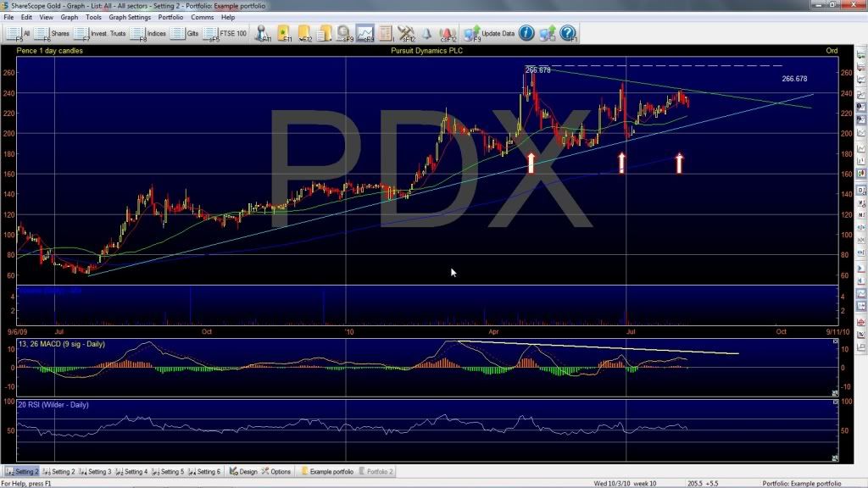The width and height of the screenshot is (868, 488).
Task: Click the '205.5 +5.5' status bar value
Action: [x=703, y=484]
